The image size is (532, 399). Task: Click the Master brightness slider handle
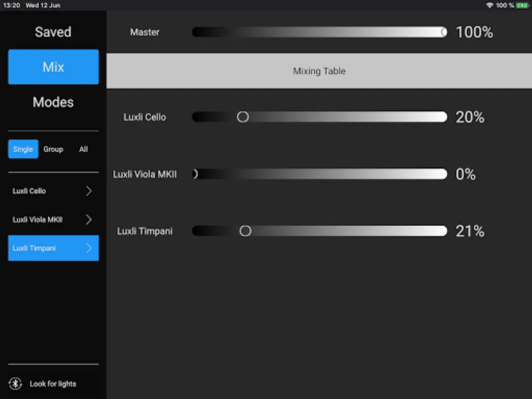pyautogui.click(x=443, y=32)
